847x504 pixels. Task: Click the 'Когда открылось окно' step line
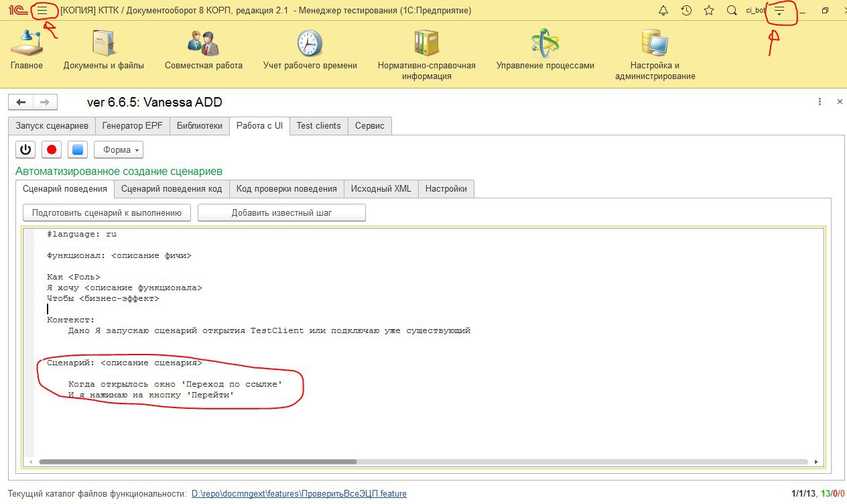pos(175,384)
